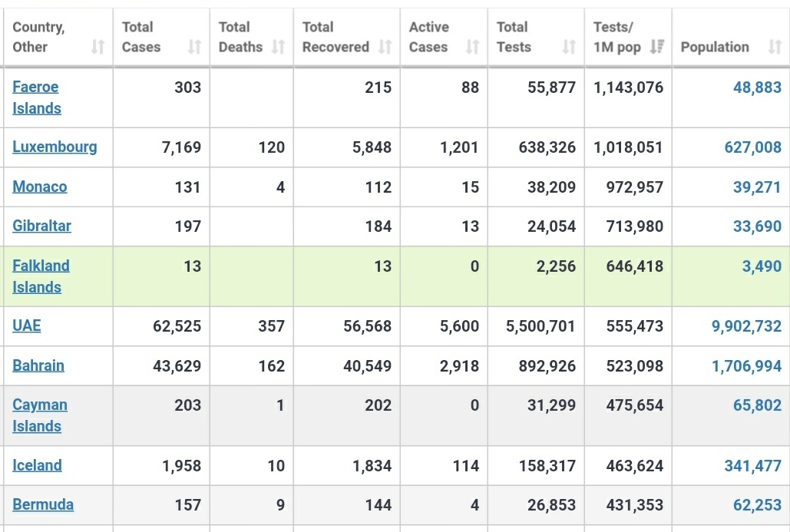Viewport: 790px width, 532px height.
Task: Select Iceland total cases 1,958
Action: click(181, 465)
